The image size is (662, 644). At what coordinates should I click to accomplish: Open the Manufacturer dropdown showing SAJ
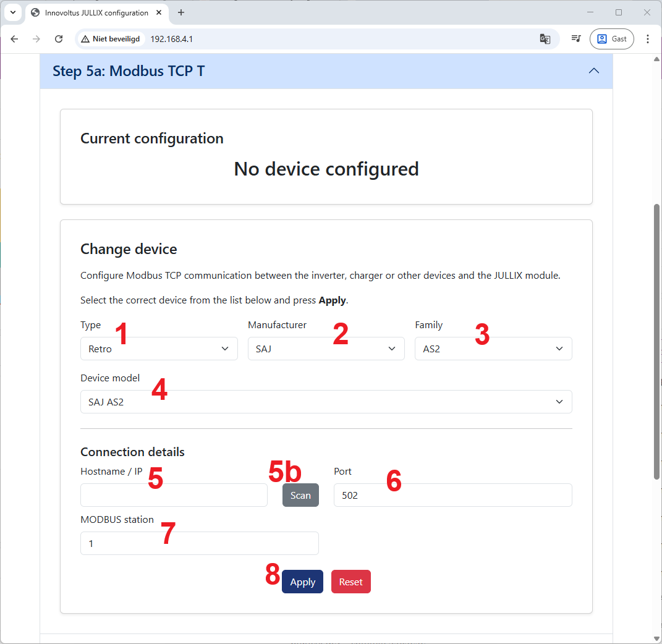pyautogui.click(x=326, y=349)
